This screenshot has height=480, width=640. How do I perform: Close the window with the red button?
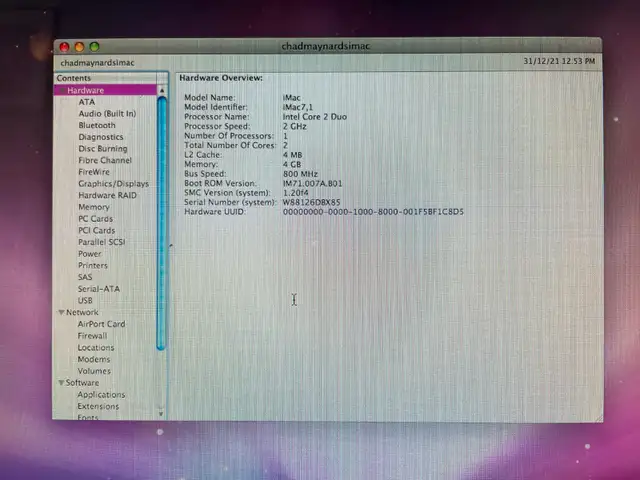click(64, 47)
